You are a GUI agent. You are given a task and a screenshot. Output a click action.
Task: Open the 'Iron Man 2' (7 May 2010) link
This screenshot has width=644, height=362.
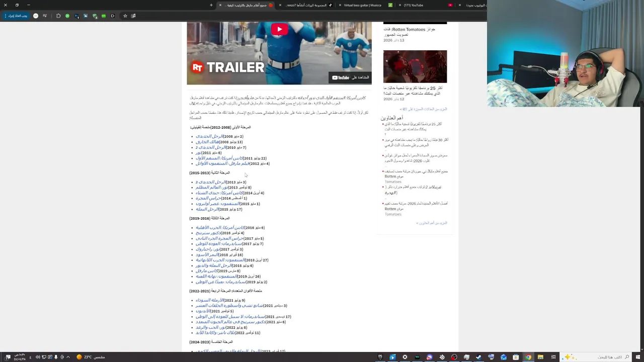point(211,147)
